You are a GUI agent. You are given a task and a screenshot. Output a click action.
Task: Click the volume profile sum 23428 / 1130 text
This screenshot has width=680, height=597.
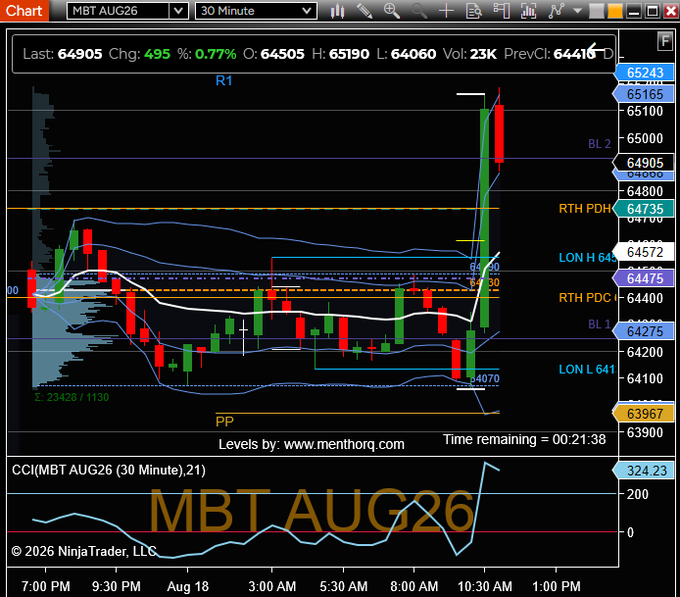tap(72, 397)
